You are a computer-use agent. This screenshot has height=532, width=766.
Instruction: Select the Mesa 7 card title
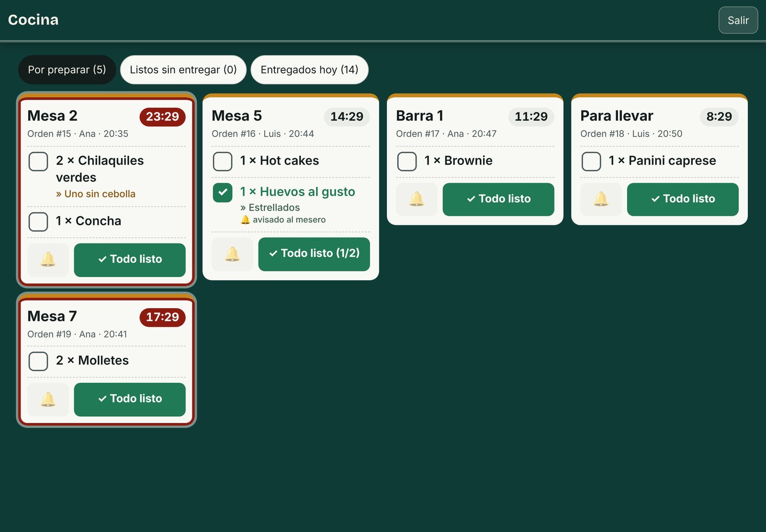click(52, 316)
